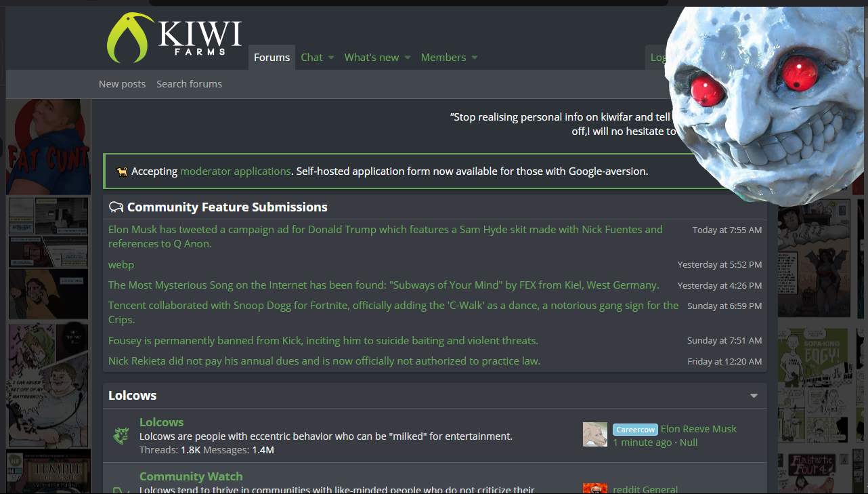
Task: Click the speech bubbles icon beside Community Feature Submissions
Action: [116, 207]
